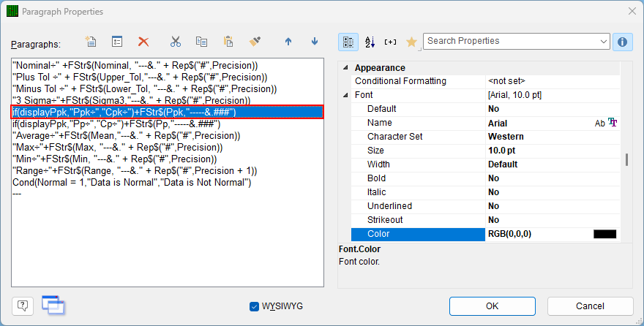The image size is (644, 326).
Task: Toggle the WYSIWYG checkbox
Action: [x=254, y=306]
